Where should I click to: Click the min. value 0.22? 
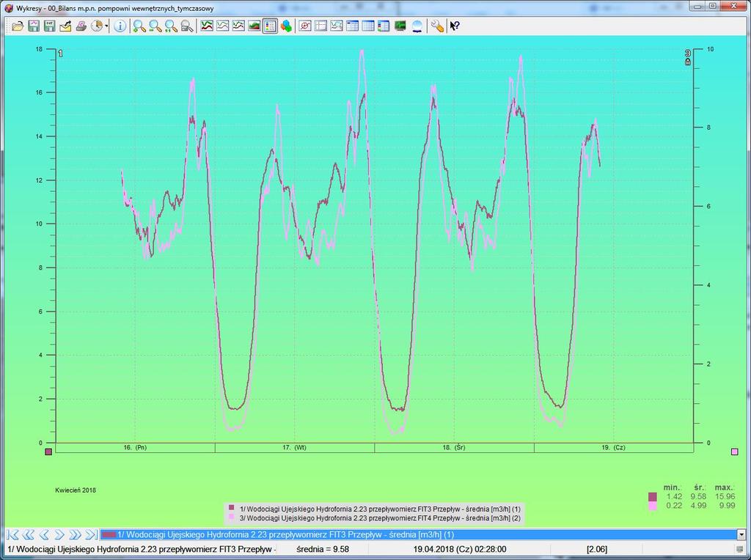pyautogui.click(x=674, y=506)
